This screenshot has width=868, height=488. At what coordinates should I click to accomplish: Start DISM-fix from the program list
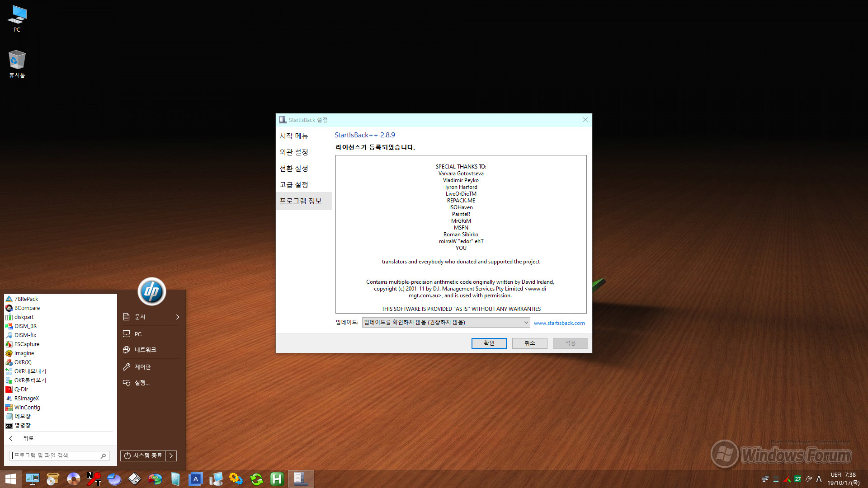coord(25,335)
